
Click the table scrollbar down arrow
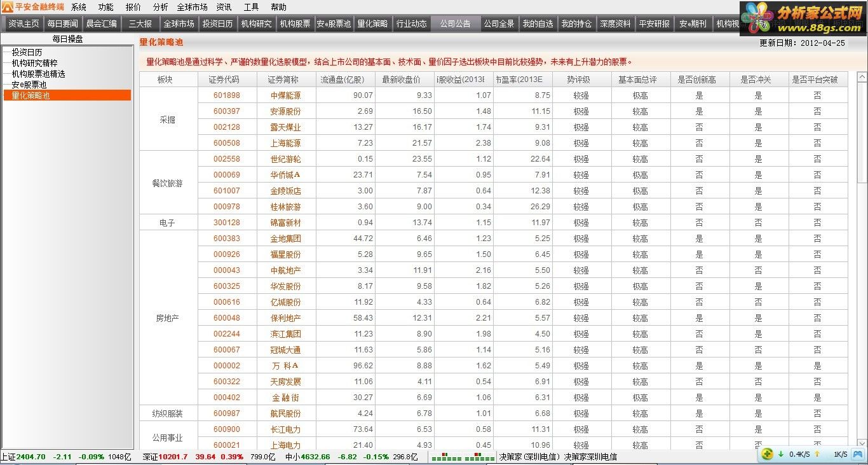point(862,443)
